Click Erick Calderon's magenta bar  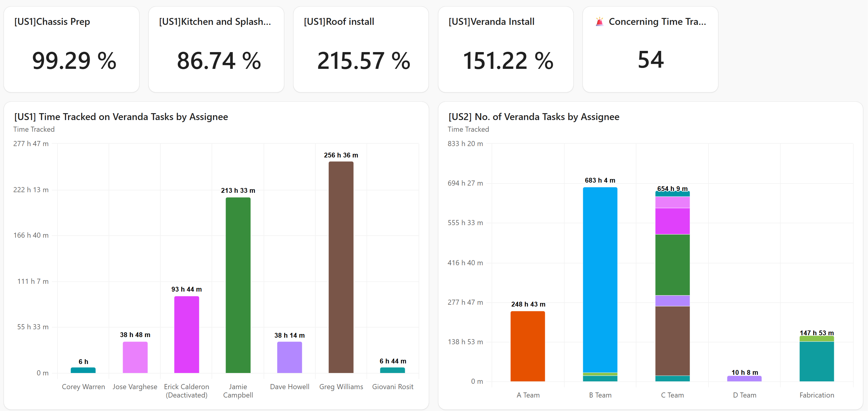(187, 334)
